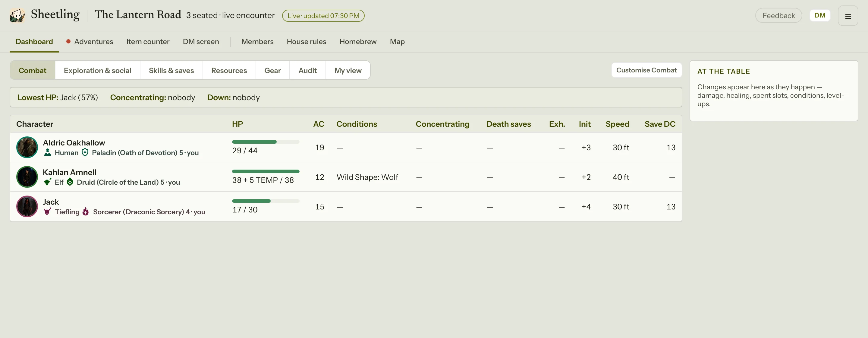868x338 pixels.
Task: Click the Live updated 07:30 PM badge
Action: (323, 15)
